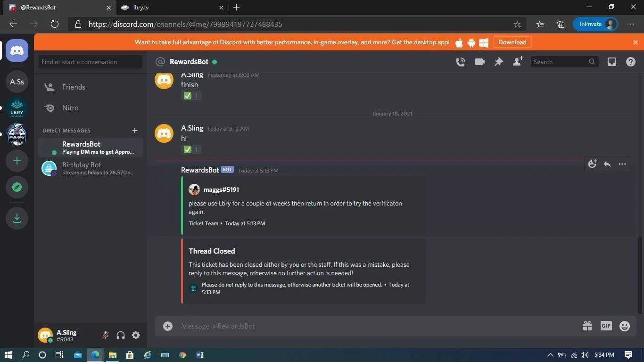Go back in the browser
Image resolution: width=644 pixels, height=362 pixels.
(13, 24)
